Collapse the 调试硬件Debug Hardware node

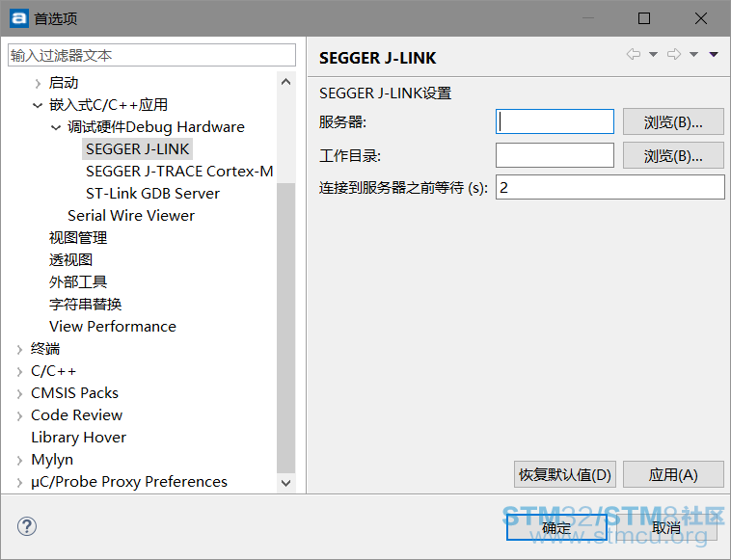tap(56, 127)
